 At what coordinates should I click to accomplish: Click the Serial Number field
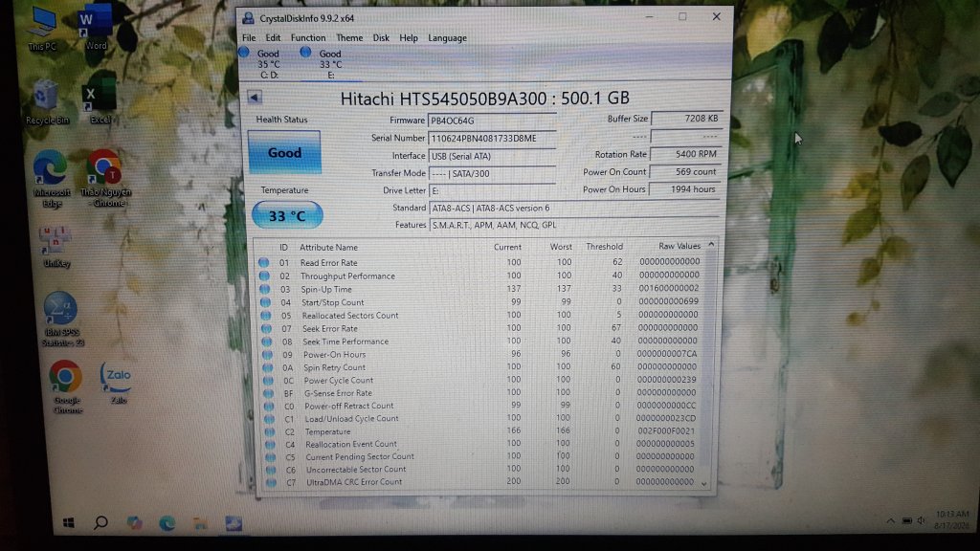pyautogui.click(x=491, y=138)
